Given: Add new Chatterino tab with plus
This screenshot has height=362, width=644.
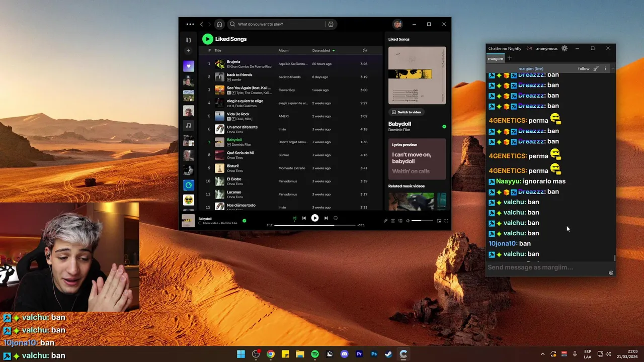Looking at the screenshot, I should click(x=509, y=58).
